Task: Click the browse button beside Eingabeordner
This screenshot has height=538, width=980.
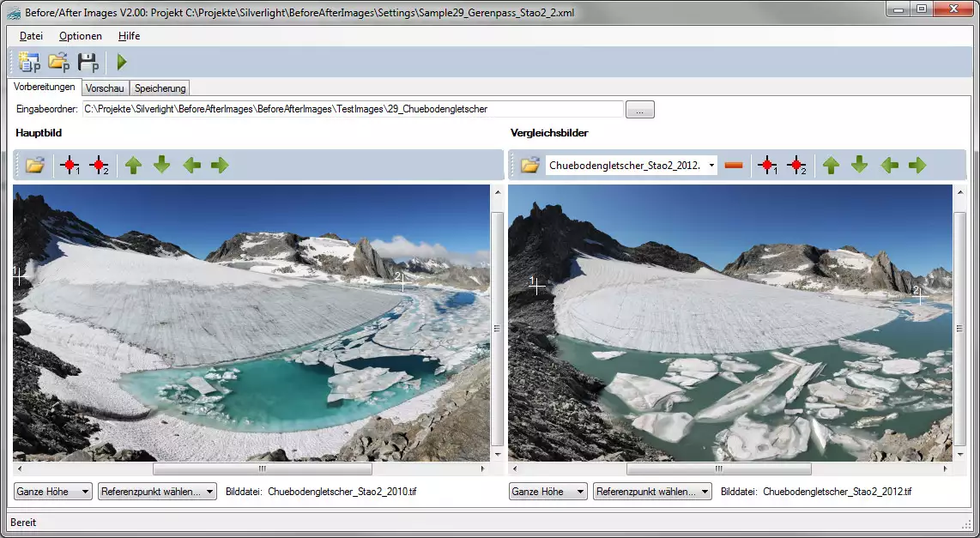Action: click(640, 109)
